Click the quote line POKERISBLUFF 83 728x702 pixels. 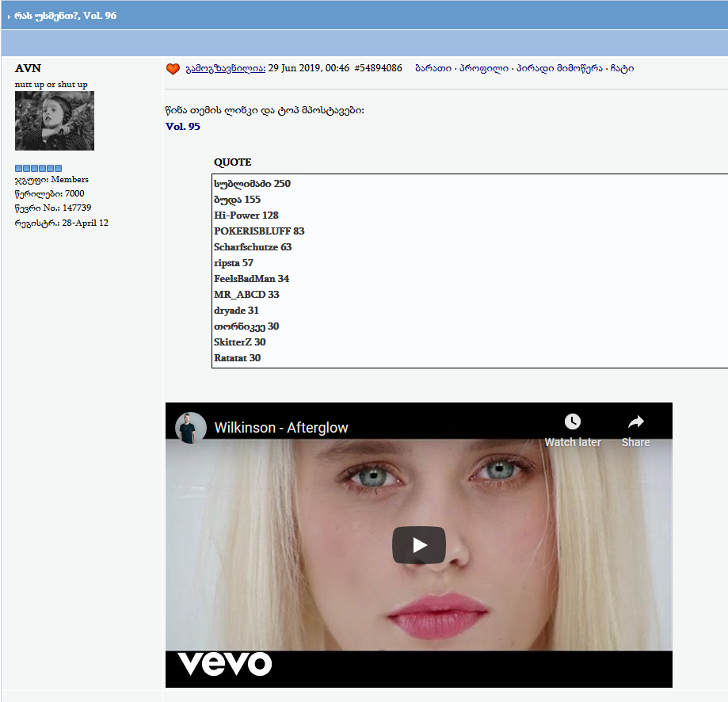coord(259,231)
